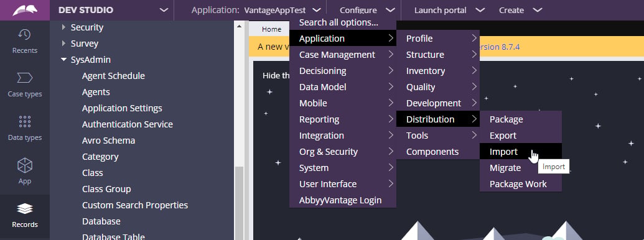Open Inventory submenu
Viewport: 644px width, 240px height.
point(438,70)
